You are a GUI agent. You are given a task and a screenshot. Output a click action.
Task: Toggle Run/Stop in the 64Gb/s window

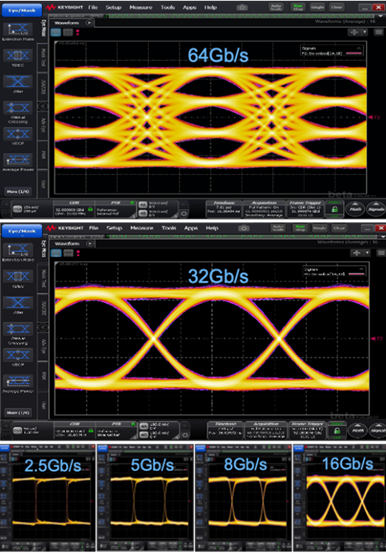[x=297, y=7]
